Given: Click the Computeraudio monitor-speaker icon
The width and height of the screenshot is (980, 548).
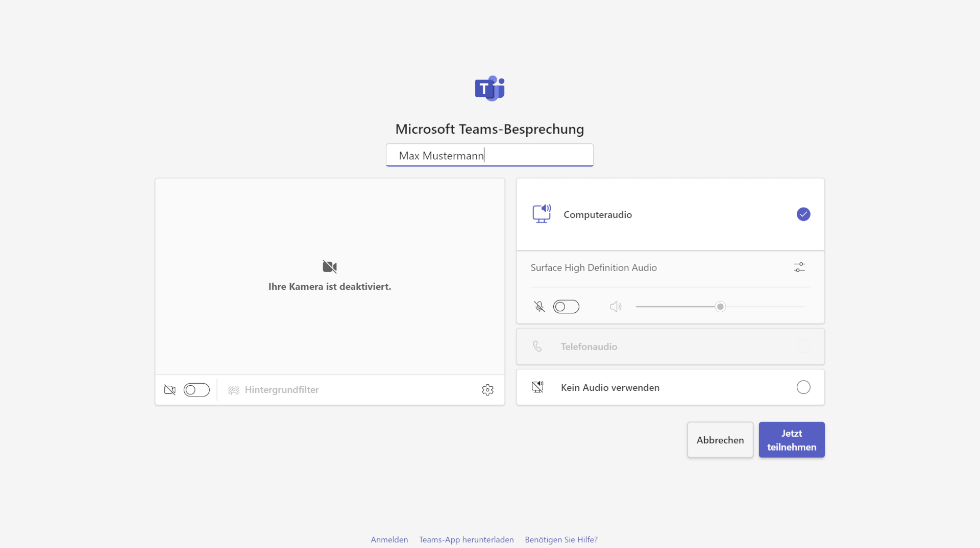Looking at the screenshot, I should (x=542, y=214).
